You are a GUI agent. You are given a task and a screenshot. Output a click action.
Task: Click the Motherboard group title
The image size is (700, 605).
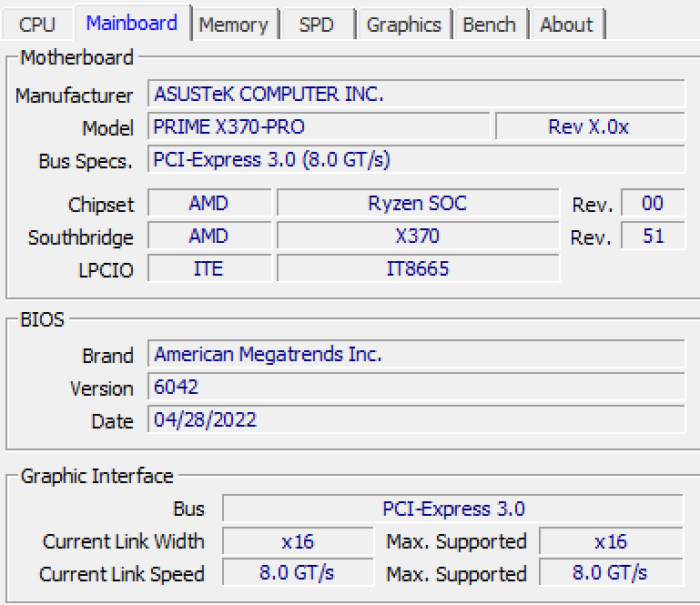(x=76, y=57)
